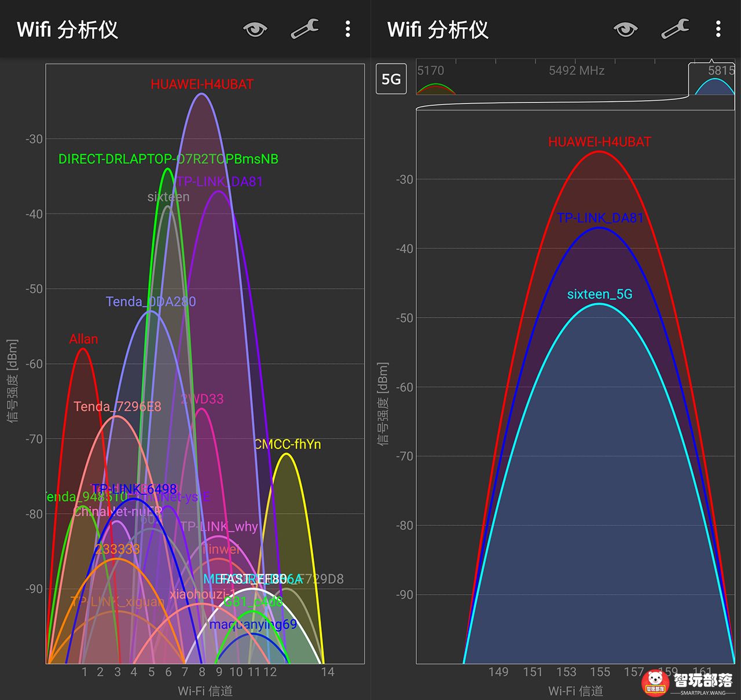Select the orange 233333 network label
Image resolution: width=741 pixels, height=700 pixels.
click(118, 550)
